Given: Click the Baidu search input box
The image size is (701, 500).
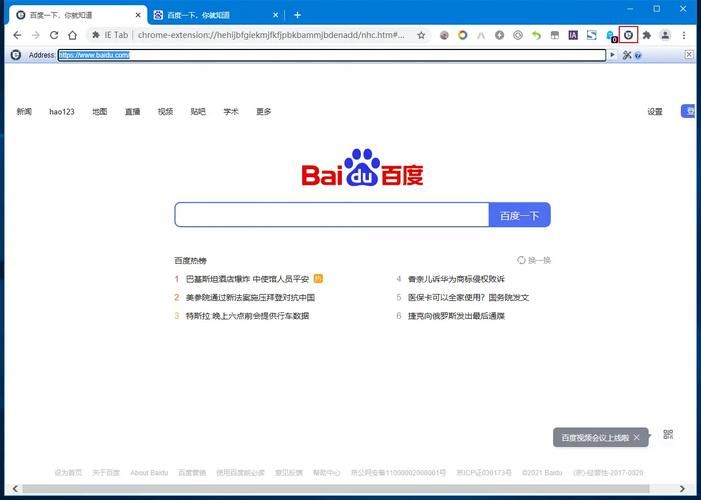Looking at the screenshot, I should 332,215.
